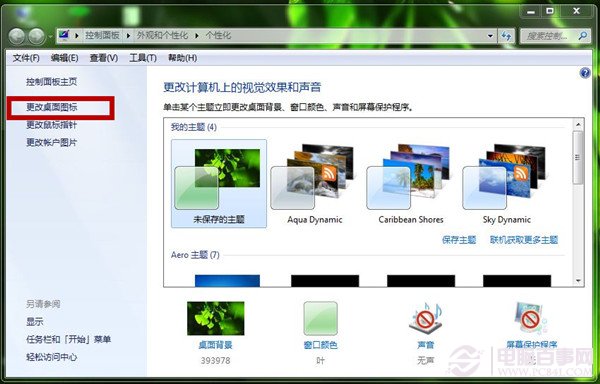The height and width of the screenshot is (384, 600).
Task: Click the blue help question mark icon
Action: pos(585,73)
